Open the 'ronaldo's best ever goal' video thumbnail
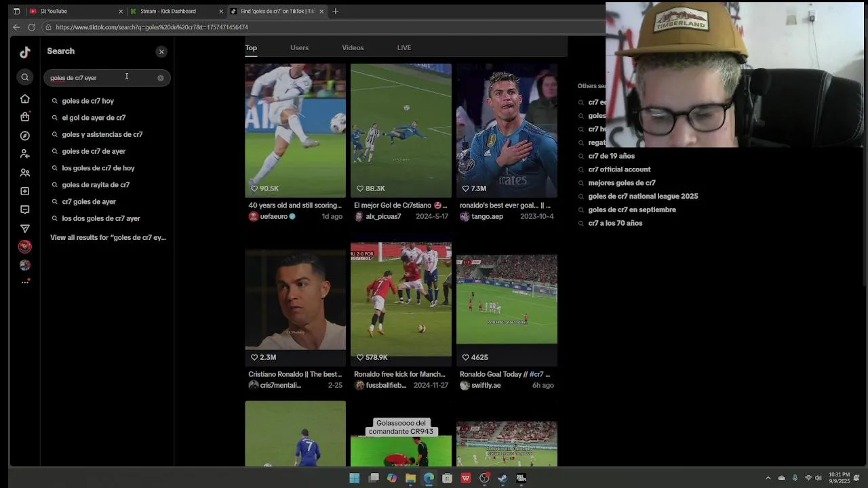Viewport: 868px width, 488px height. 507,130
